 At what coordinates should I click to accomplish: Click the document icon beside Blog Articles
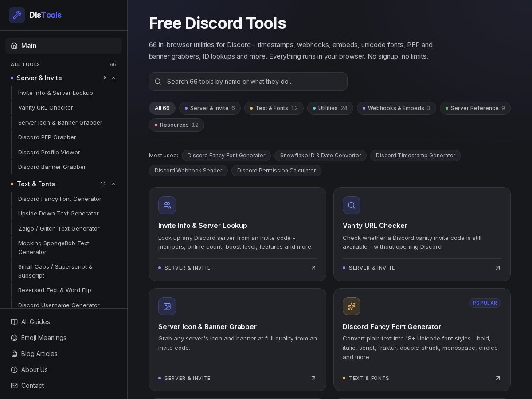[x=14, y=354]
